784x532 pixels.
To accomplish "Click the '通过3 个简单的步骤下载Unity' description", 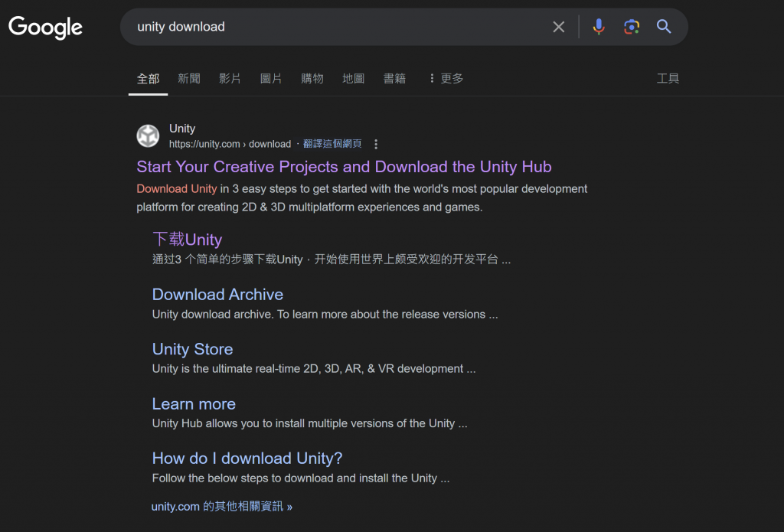I will click(x=332, y=259).
